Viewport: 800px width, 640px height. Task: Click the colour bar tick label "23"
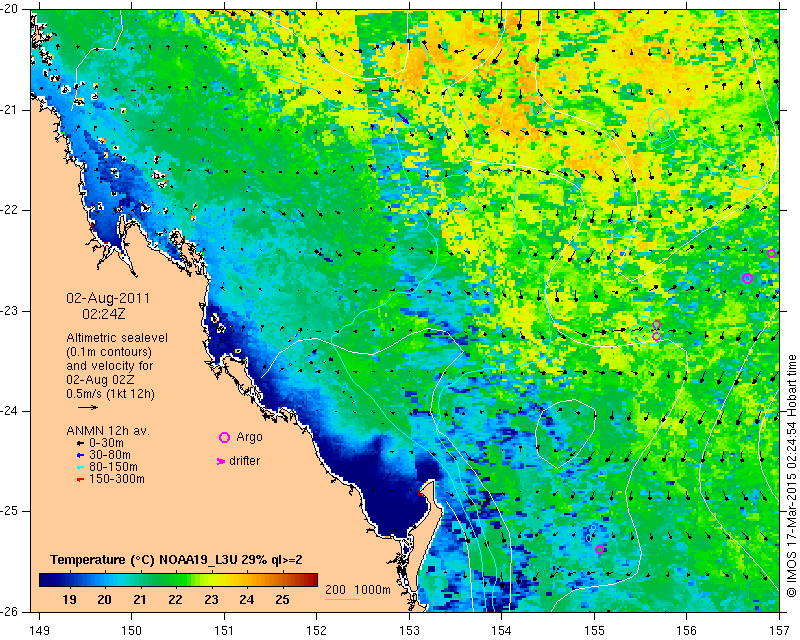[x=211, y=600]
